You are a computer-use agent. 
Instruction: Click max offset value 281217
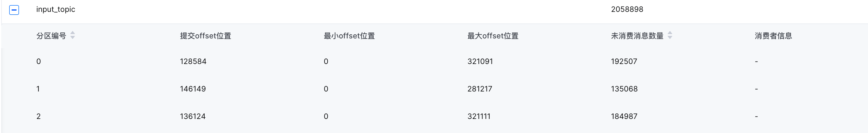pos(480,89)
